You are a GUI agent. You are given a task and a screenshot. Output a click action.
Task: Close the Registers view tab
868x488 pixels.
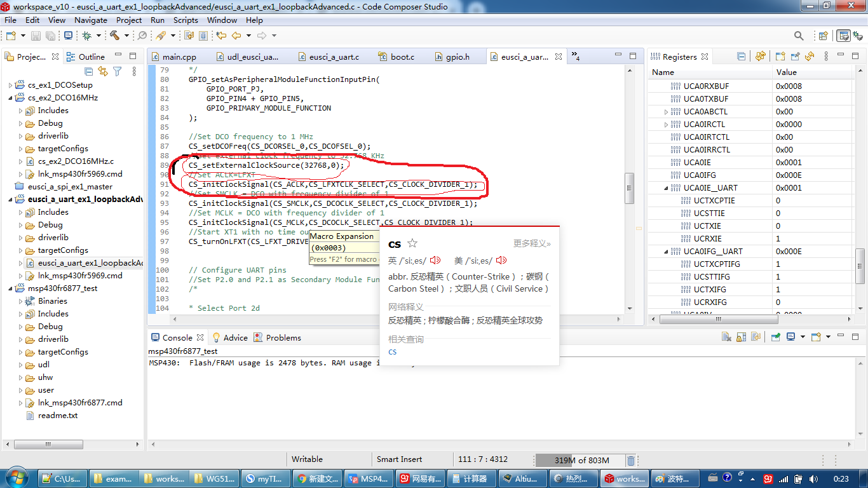point(705,57)
